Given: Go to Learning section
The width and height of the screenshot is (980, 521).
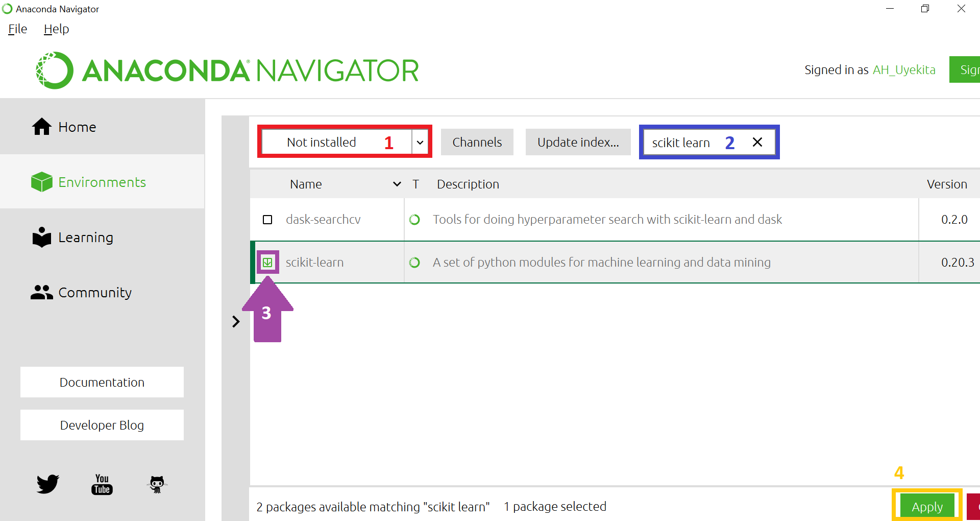Looking at the screenshot, I should coord(102,237).
